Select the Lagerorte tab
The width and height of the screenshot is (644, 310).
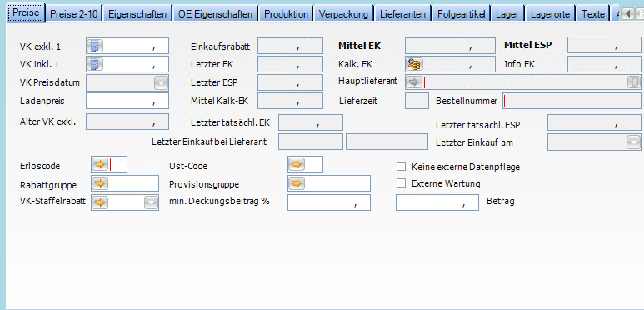click(x=550, y=14)
